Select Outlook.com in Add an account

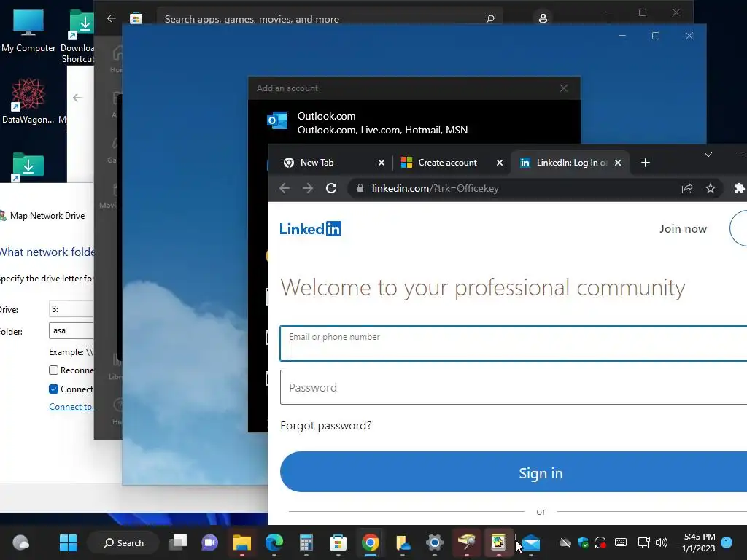pyautogui.click(x=414, y=122)
